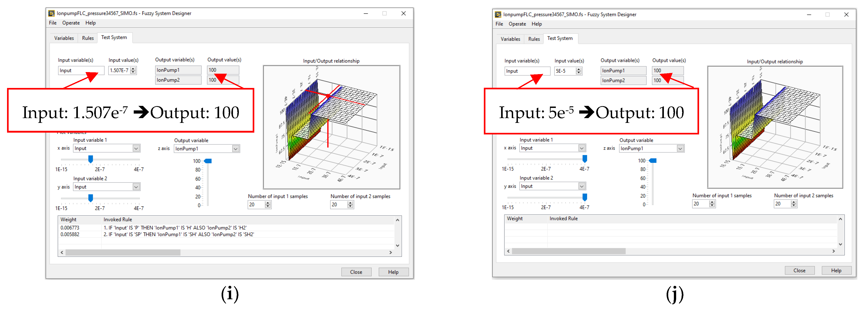The height and width of the screenshot is (309, 868).
Task: Click the app icon in the left window title bar
Action: click(x=51, y=13)
